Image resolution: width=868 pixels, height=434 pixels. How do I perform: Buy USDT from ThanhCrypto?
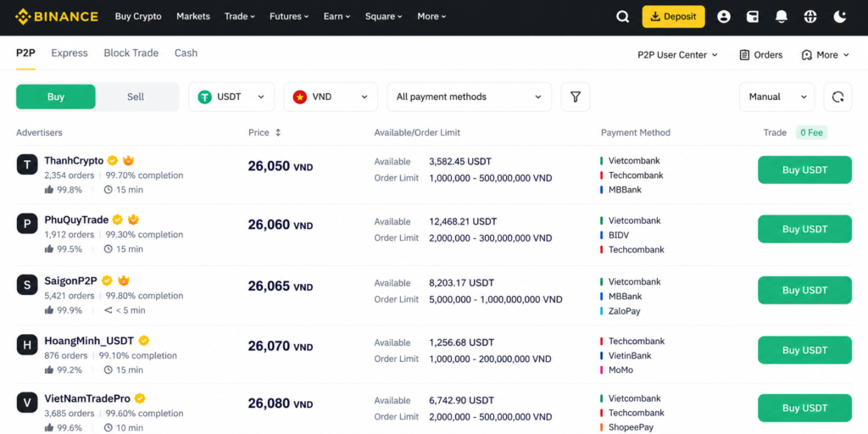(805, 170)
